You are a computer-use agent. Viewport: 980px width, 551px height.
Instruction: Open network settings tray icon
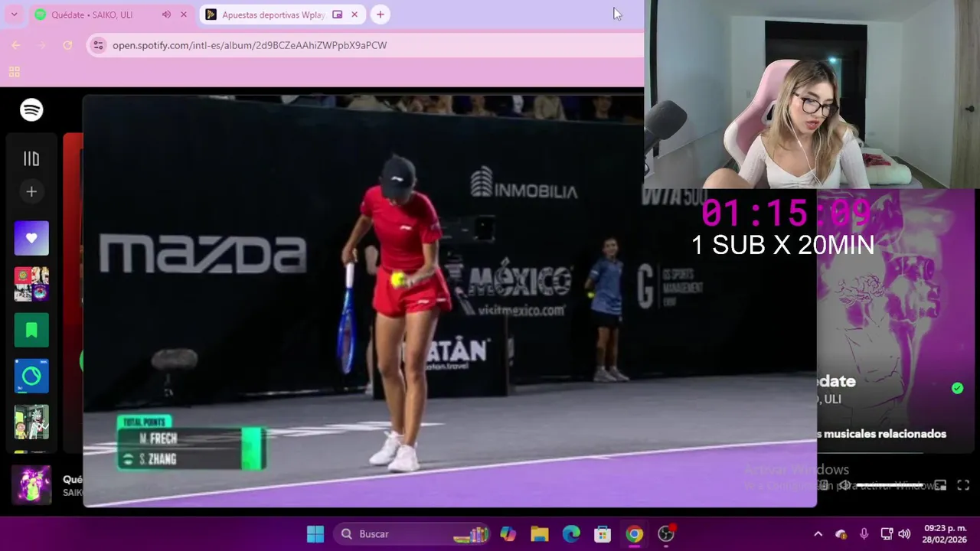tap(887, 533)
